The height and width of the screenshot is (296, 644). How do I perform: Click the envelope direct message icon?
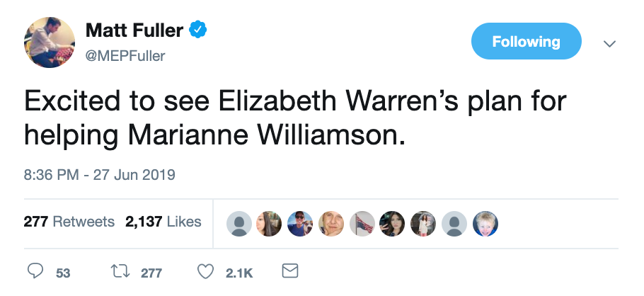(289, 271)
